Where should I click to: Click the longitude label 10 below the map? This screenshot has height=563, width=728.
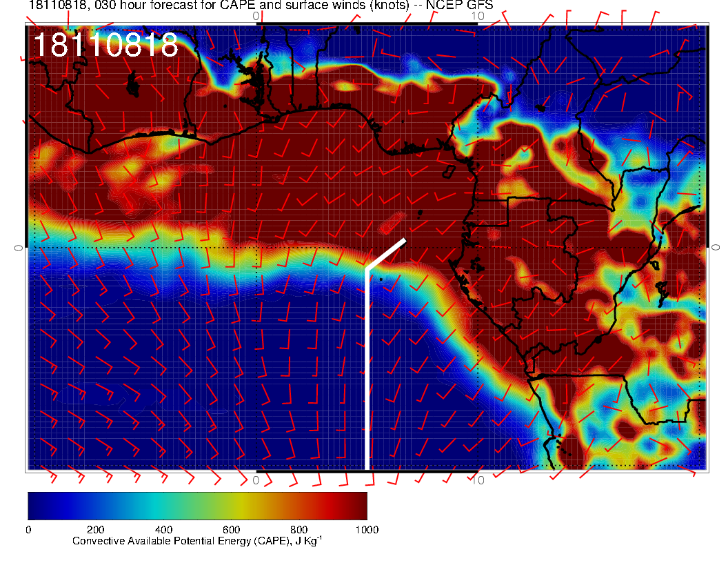pyautogui.click(x=478, y=480)
